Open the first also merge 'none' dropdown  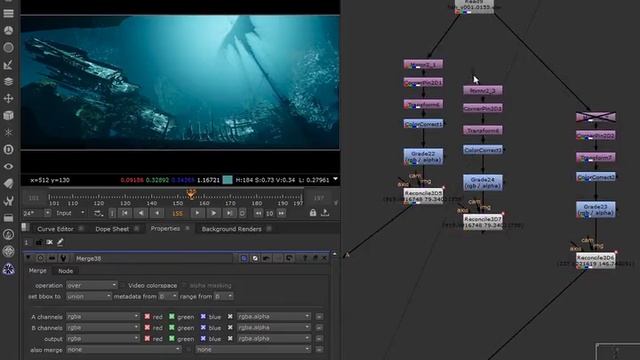124,349
